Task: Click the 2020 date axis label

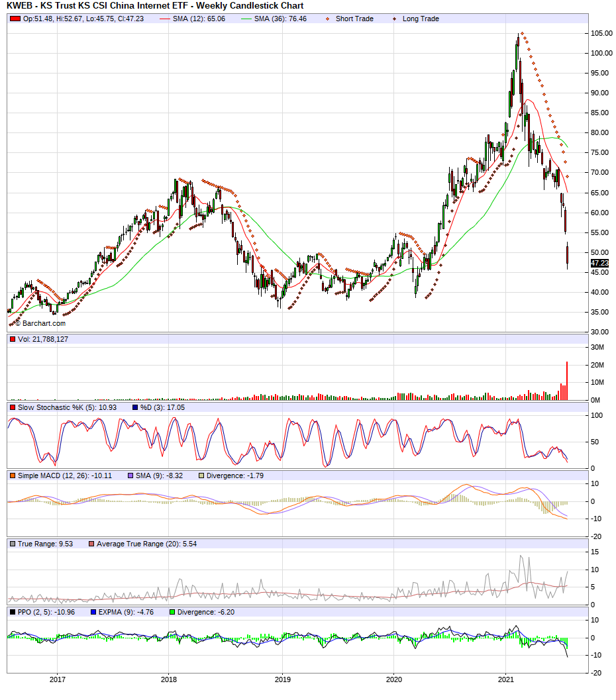Action: tap(393, 679)
